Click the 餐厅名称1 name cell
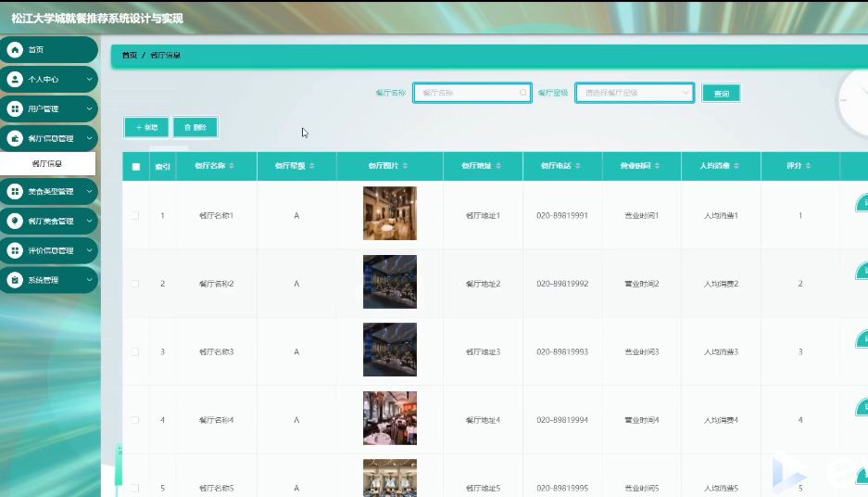The width and height of the screenshot is (868, 497). [x=217, y=215]
